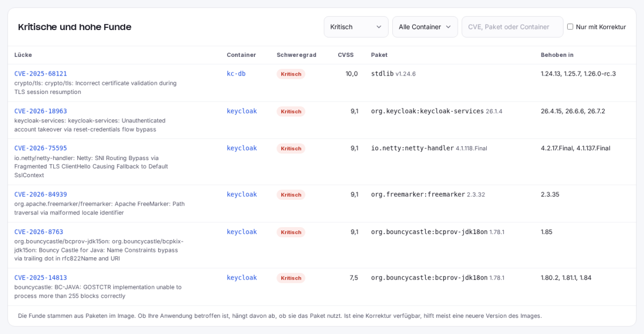Open the keycloak container for CVE-2025-14813
Viewport: 644px width, 334px height.
point(242,278)
